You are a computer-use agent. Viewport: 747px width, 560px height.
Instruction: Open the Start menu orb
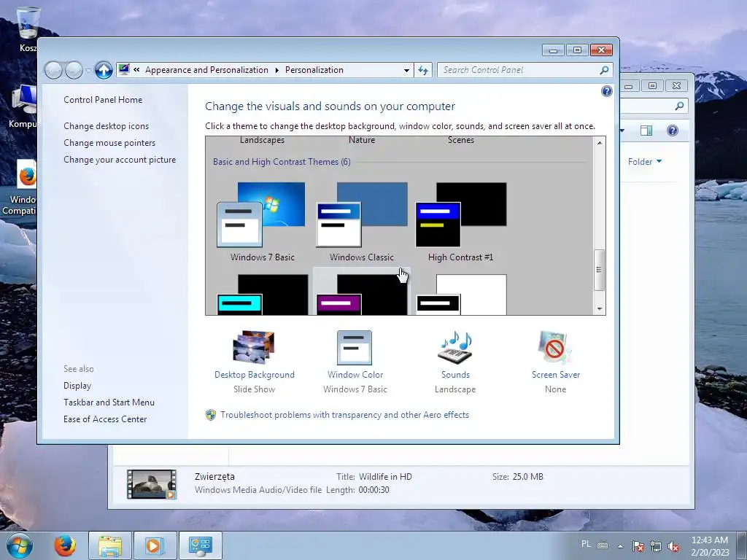click(x=20, y=545)
